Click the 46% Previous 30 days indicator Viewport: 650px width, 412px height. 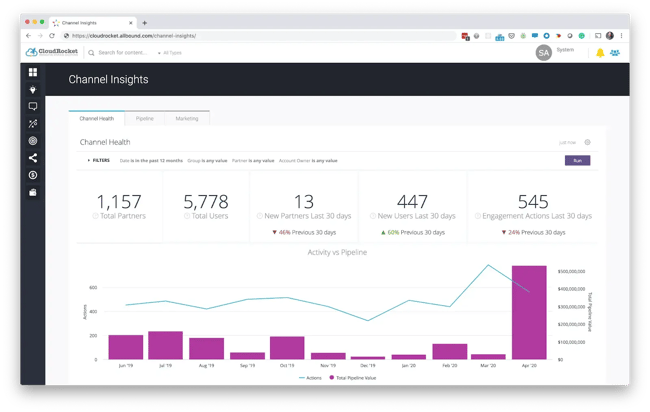pos(304,233)
